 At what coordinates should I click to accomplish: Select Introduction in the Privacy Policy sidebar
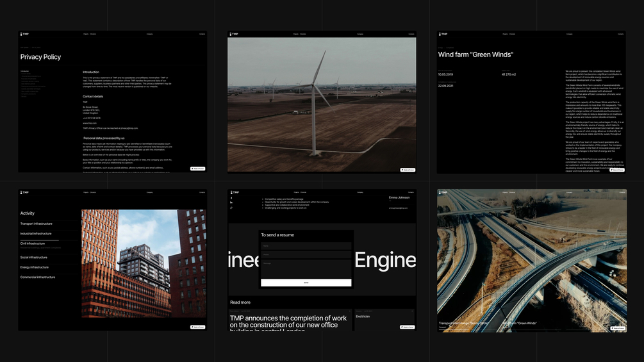[x=25, y=71]
